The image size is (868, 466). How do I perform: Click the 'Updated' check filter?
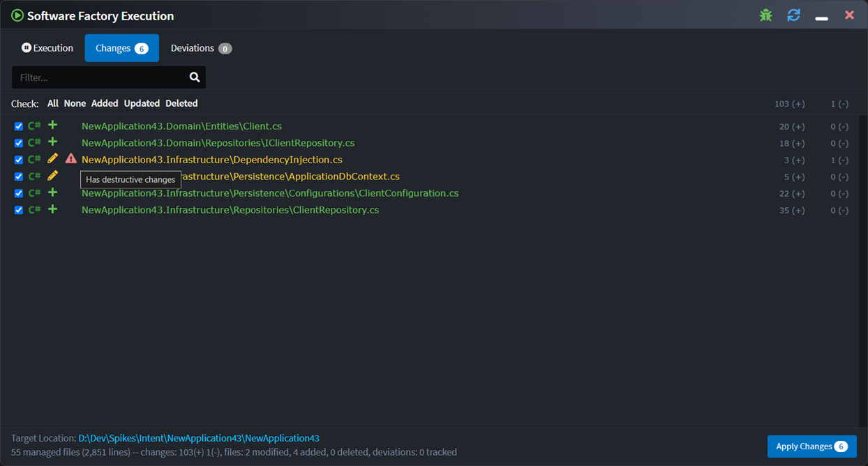[142, 103]
